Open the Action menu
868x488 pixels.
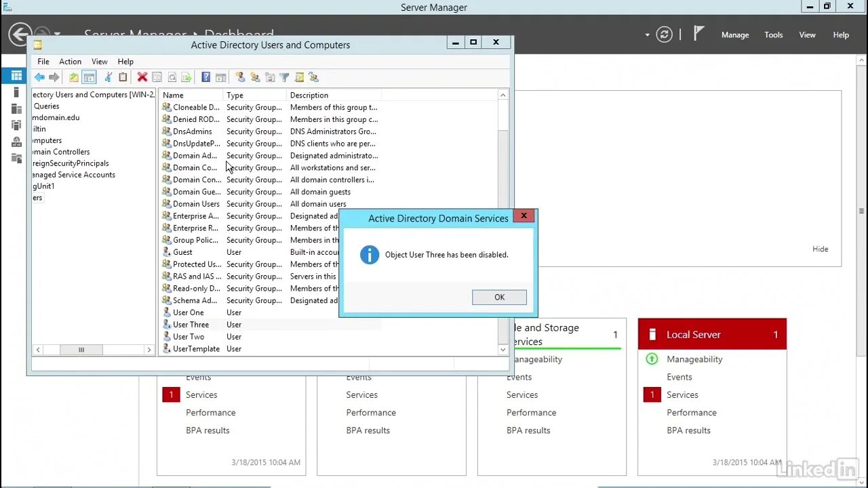[70, 62]
